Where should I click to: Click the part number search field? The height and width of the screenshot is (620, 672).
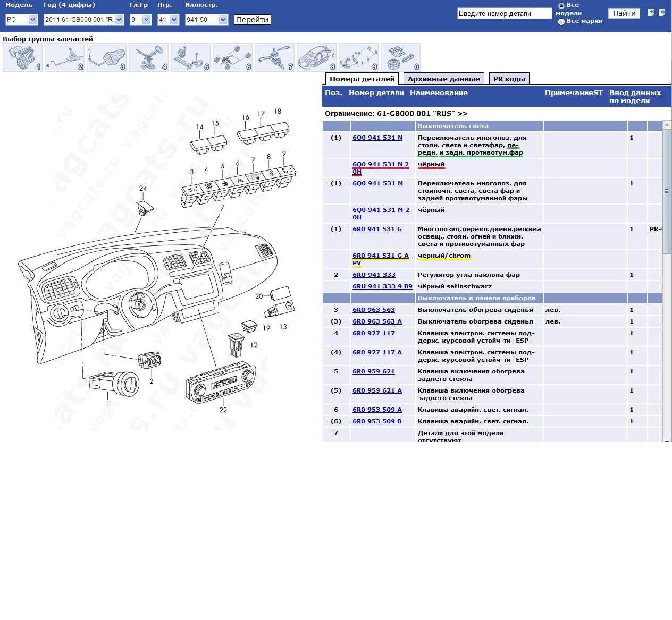point(504,14)
